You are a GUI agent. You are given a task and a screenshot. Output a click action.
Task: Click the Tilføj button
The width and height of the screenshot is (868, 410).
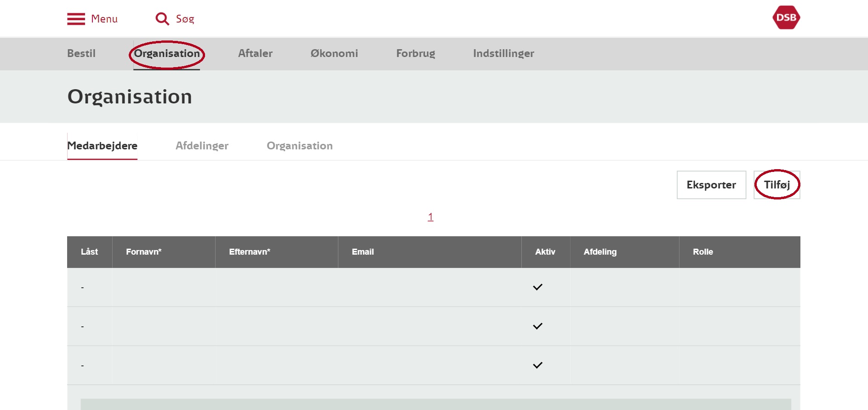coord(777,185)
